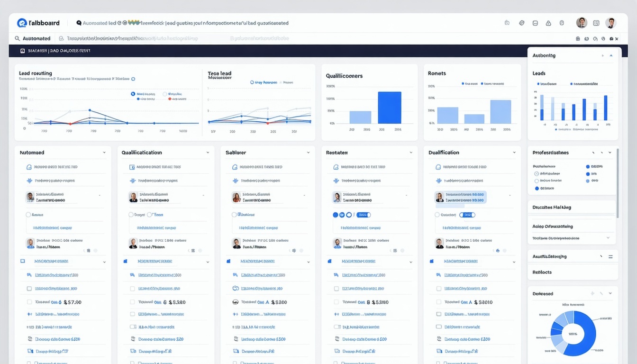This screenshot has width=637, height=364.
Task: Select the lock icon in the top header row
Action: tap(548, 23)
